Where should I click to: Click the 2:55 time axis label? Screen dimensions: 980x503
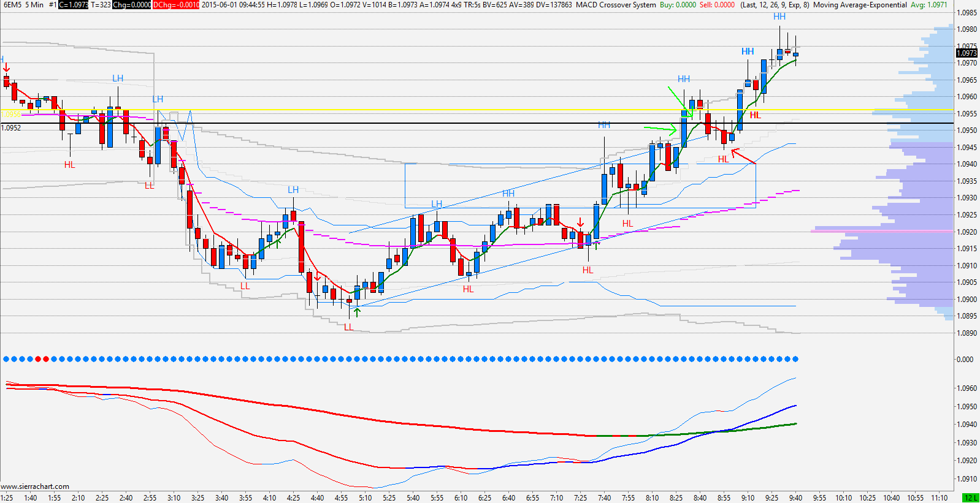(150, 498)
